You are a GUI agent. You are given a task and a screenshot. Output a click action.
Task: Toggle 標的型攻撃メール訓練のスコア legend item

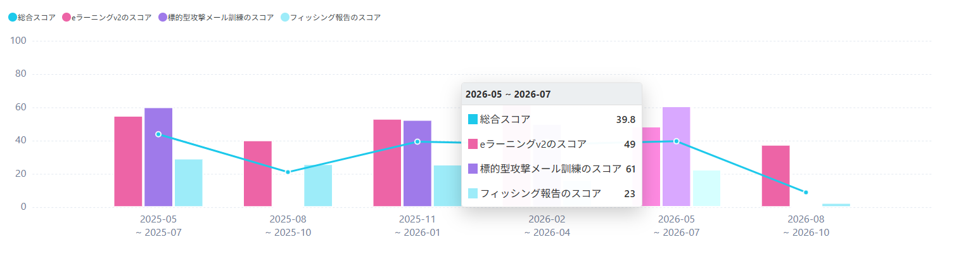point(216,18)
